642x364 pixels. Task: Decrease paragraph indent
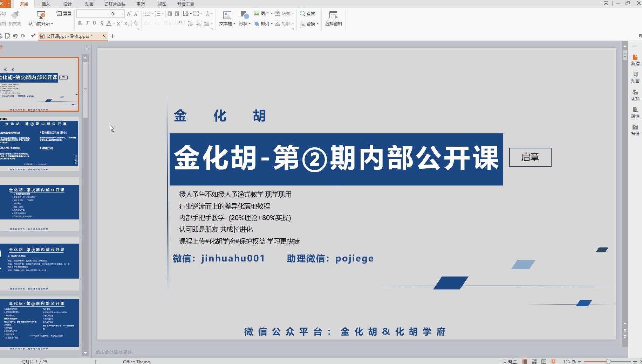170,14
